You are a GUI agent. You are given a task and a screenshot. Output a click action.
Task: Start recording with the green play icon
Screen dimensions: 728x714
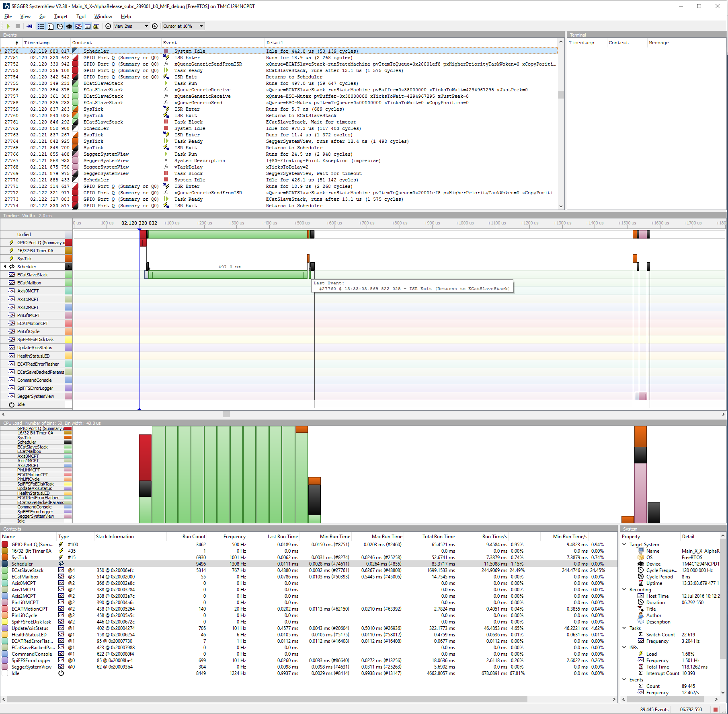pyautogui.click(x=8, y=26)
